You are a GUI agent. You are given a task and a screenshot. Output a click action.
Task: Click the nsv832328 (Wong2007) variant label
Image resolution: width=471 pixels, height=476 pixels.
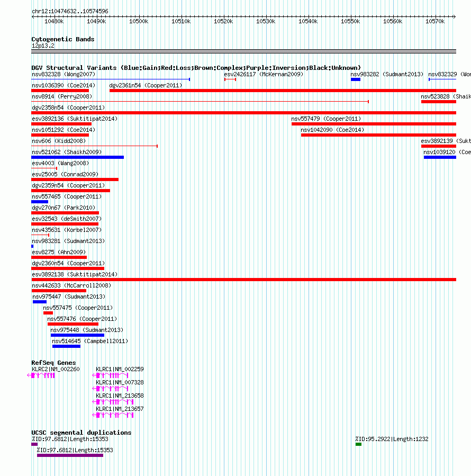tap(64, 74)
